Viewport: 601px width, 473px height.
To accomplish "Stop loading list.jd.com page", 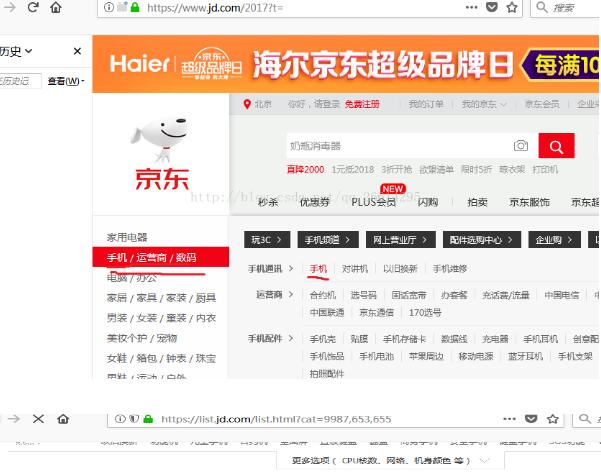I will click(38, 419).
